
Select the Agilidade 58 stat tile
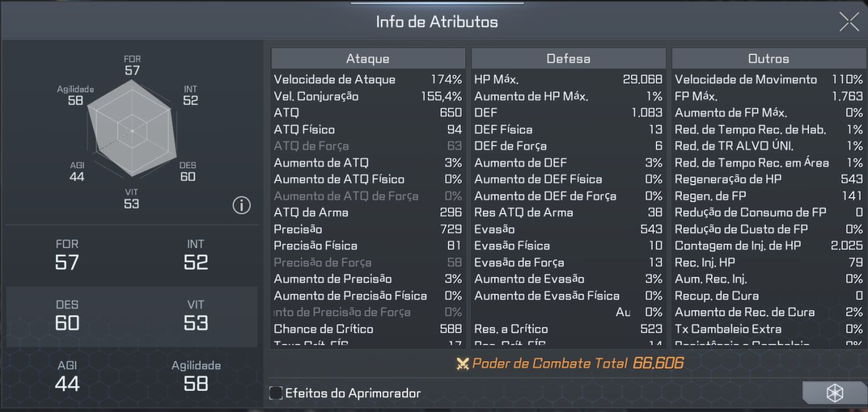tap(195, 376)
